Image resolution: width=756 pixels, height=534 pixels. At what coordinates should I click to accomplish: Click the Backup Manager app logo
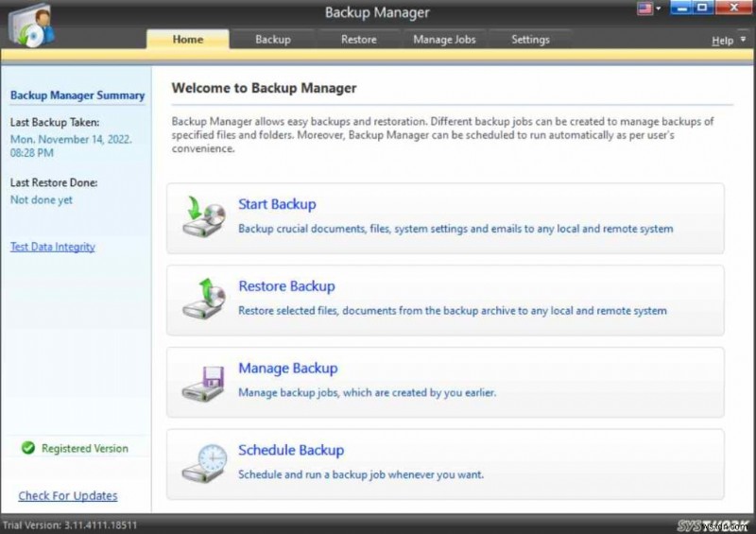pyautogui.click(x=30, y=24)
